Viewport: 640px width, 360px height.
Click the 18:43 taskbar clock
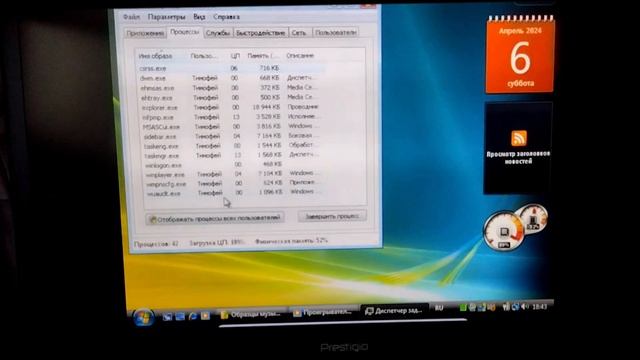pos(539,307)
